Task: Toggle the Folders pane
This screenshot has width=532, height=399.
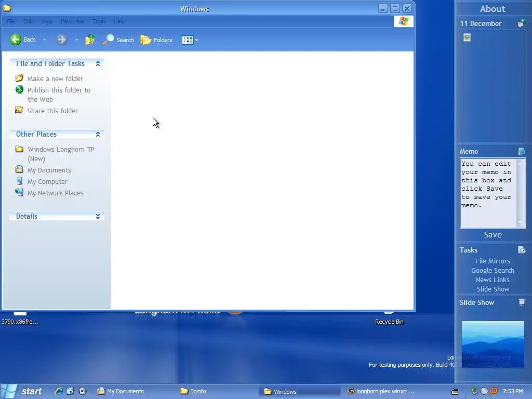Action: (156, 39)
